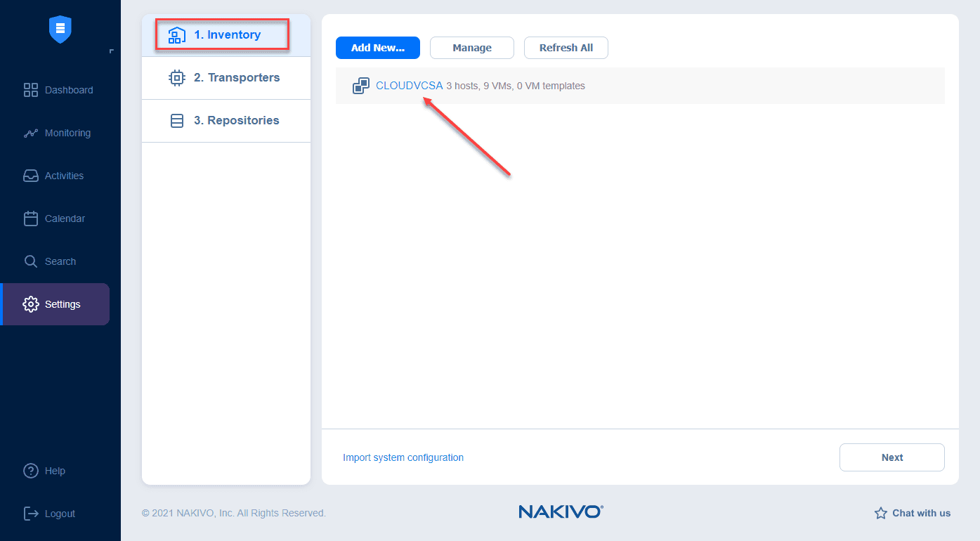The height and width of the screenshot is (541, 980).
Task: Click the Logout arrow icon
Action: pyautogui.click(x=31, y=514)
